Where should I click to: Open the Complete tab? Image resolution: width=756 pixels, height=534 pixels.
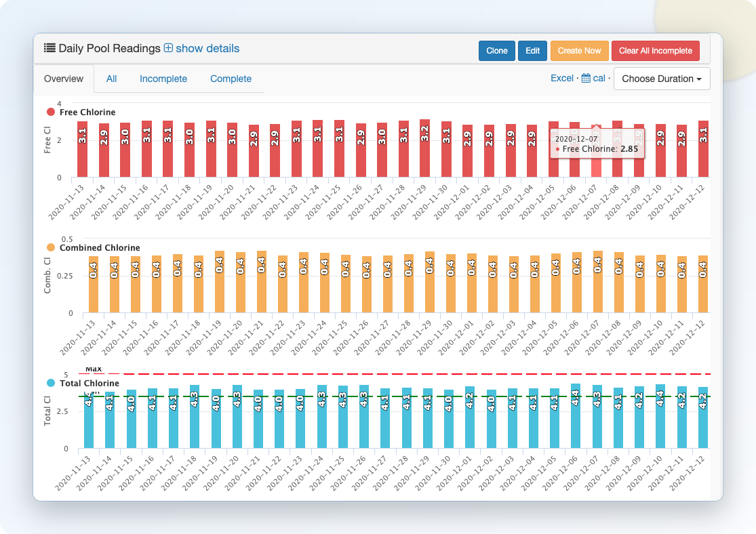[x=231, y=79]
